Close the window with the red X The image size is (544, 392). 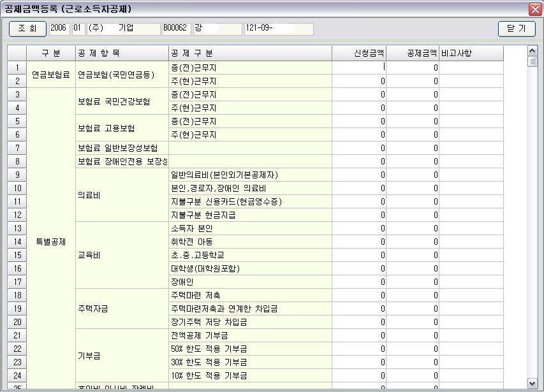pos(535,9)
